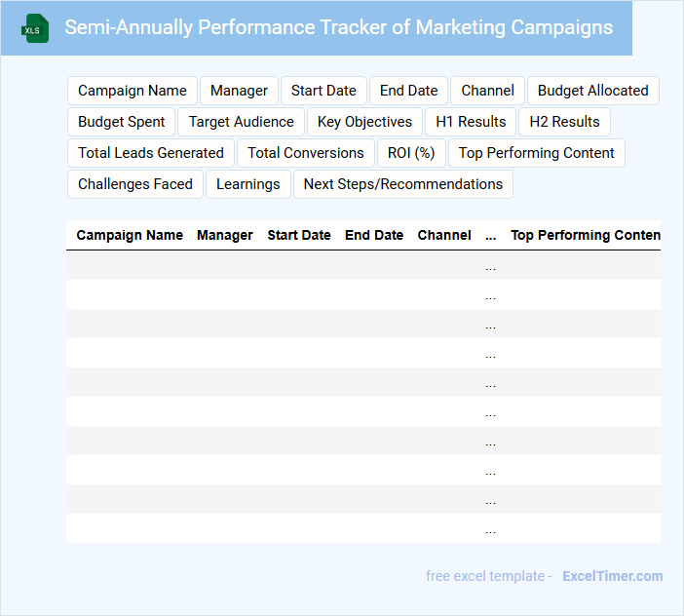The width and height of the screenshot is (684, 616).
Task: Click the ROI (%) tag
Action: click(411, 153)
